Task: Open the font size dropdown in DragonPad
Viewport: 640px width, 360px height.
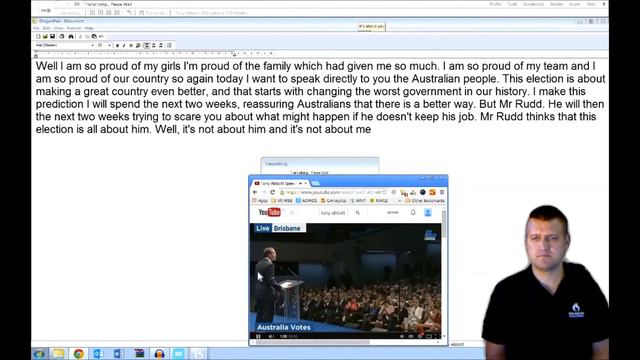Action: tap(110, 45)
